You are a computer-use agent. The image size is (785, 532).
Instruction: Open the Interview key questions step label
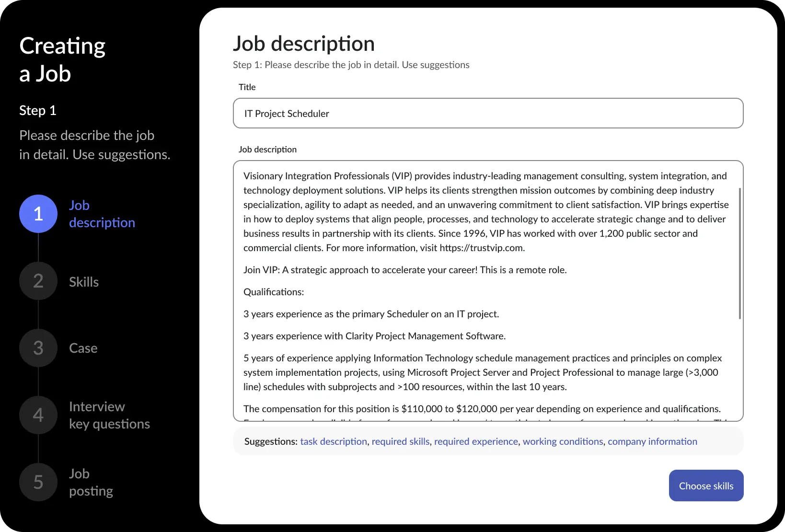pyautogui.click(x=109, y=415)
